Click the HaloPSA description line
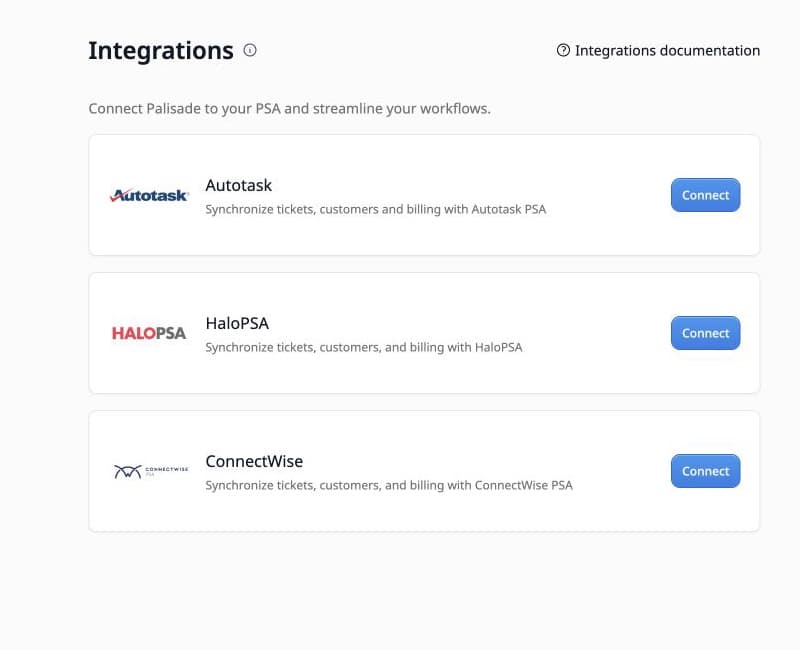800x650 pixels. click(x=364, y=347)
